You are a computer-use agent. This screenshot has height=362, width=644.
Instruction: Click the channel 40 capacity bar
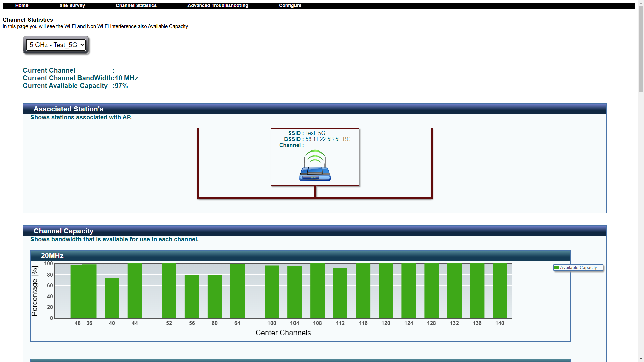(112, 298)
